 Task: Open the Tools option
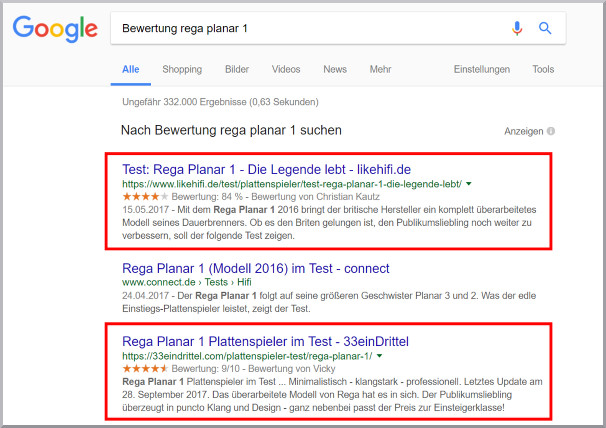tap(543, 69)
